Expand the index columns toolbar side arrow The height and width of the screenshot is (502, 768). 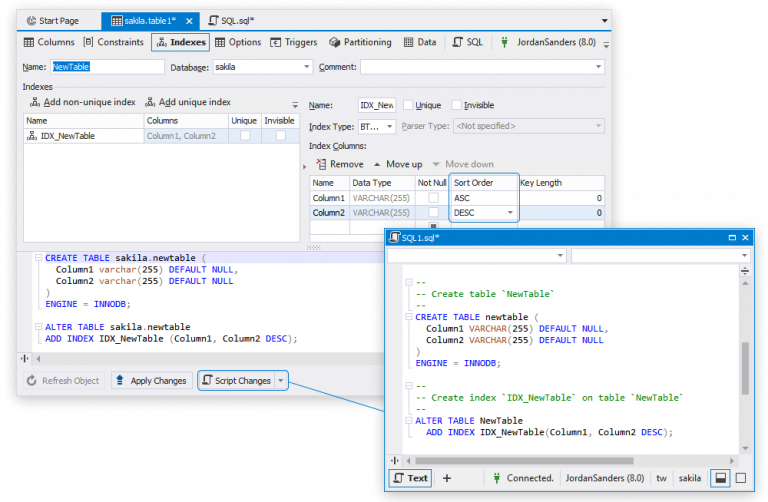[x=305, y=167]
